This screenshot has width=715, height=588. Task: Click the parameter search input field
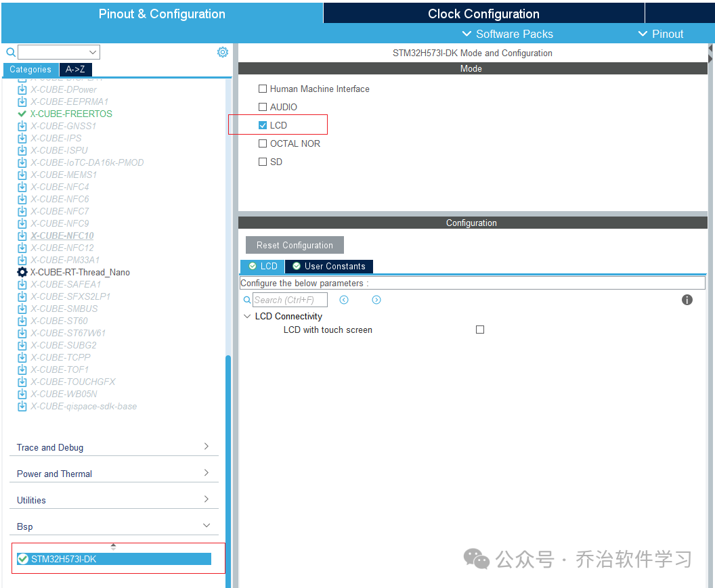(290, 300)
